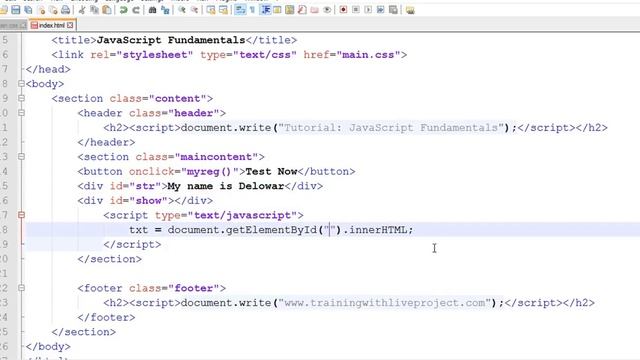Image resolution: width=640 pixels, height=360 pixels.
Task: Run macro multiple times icon
Action: coord(380,10)
